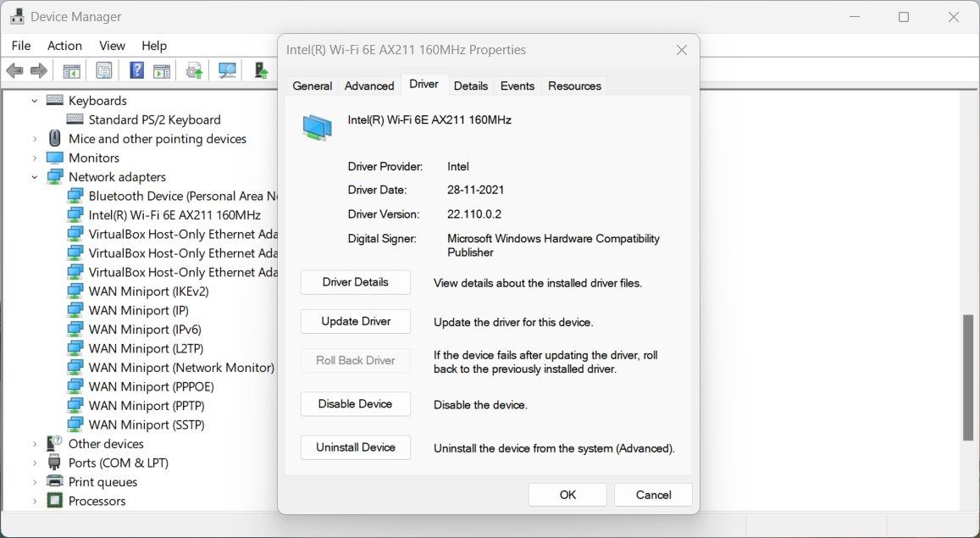This screenshot has width=980, height=538.
Task: Click the Update Driver Software toolbar icon
Action: pos(193,70)
